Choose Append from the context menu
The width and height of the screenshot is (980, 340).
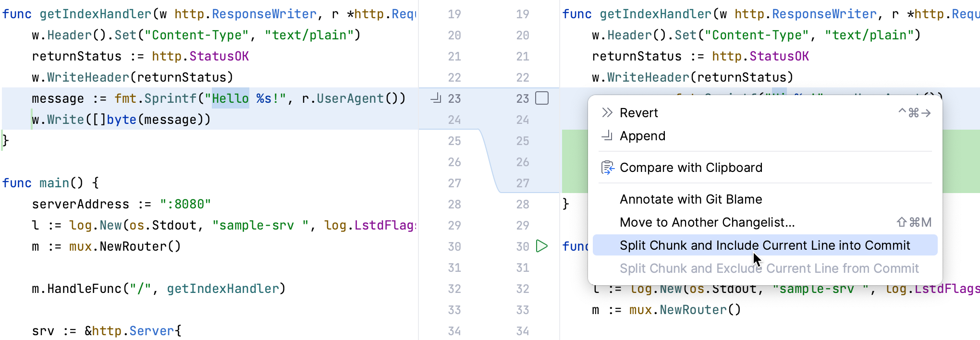tap(642, 136)
